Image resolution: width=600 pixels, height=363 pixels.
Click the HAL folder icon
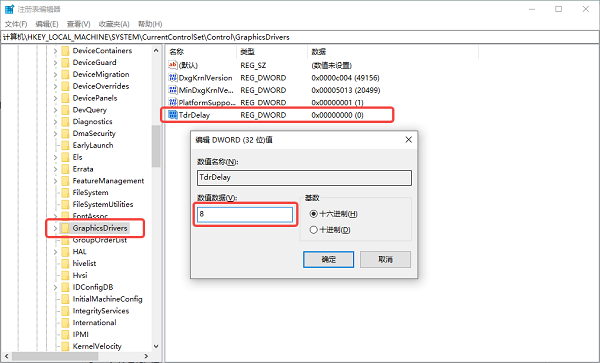point(65,252)
